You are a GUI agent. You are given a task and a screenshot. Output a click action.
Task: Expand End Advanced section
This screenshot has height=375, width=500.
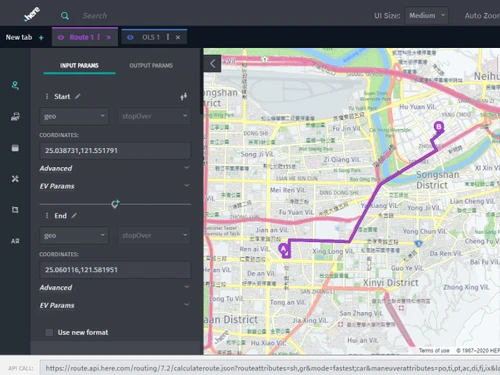[115, 287]
